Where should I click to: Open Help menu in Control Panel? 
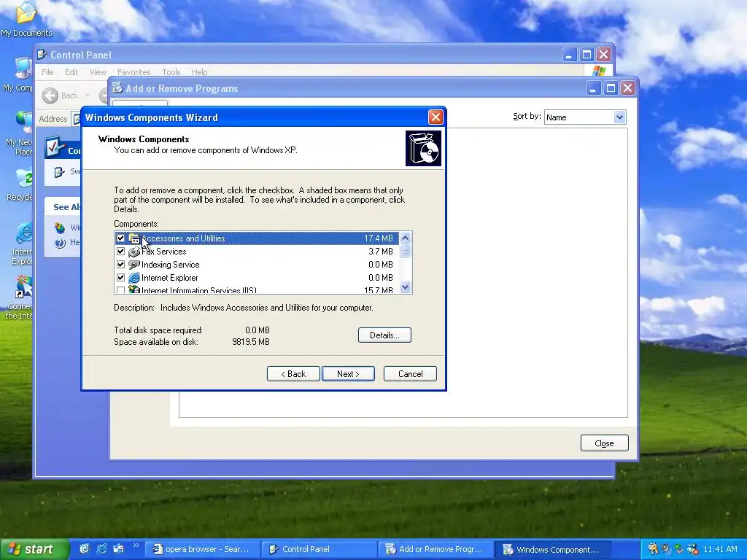(200, 72)
